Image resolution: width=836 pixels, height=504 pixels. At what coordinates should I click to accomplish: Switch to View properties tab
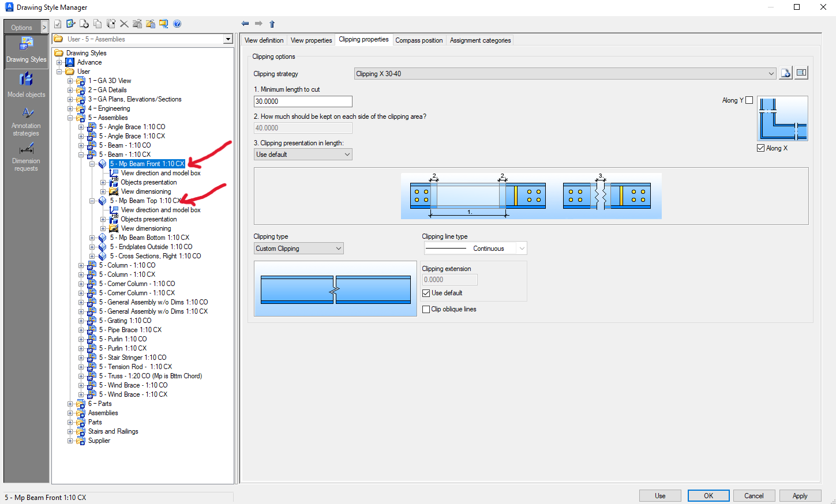click(311, 40)
